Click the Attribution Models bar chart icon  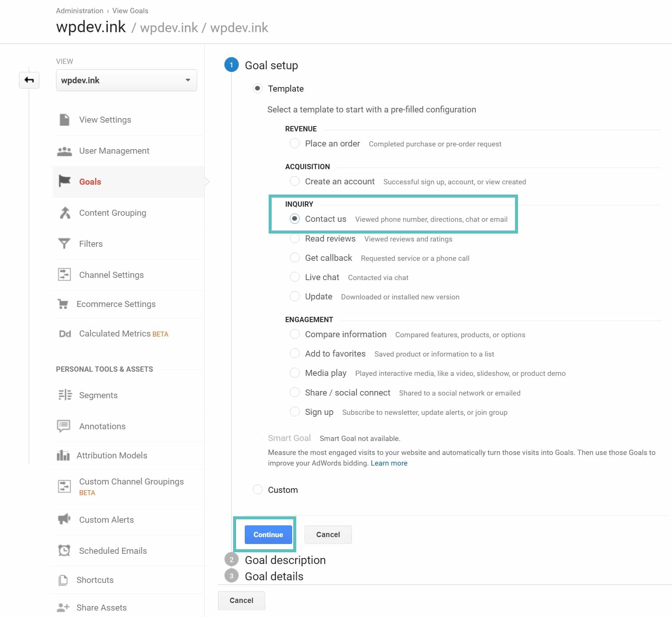64,455
